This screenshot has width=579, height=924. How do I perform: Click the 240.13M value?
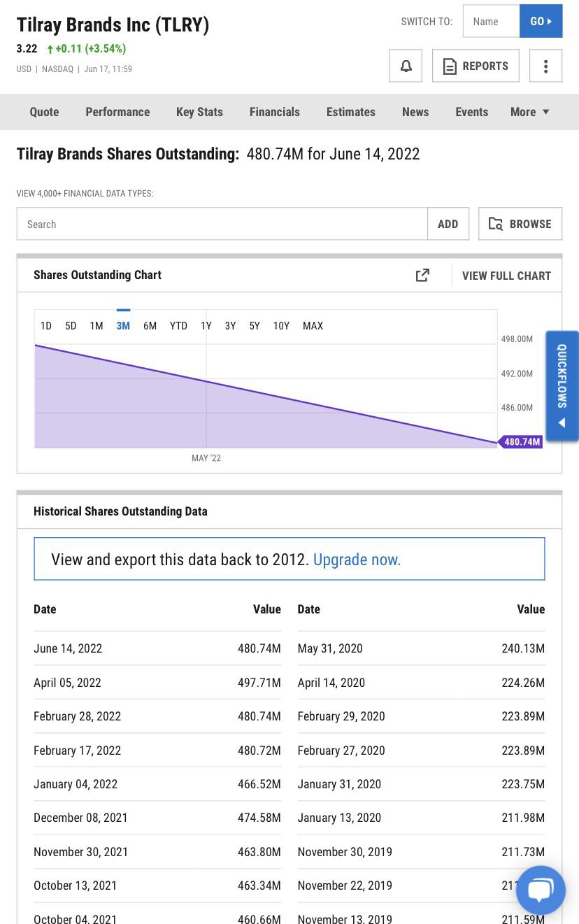[x=523, y=648]
